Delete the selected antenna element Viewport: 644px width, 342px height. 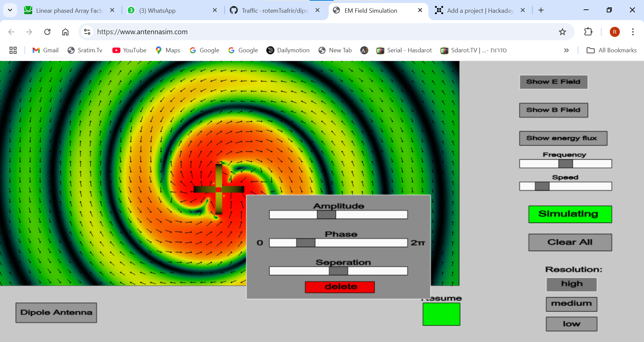click(339, 287)
